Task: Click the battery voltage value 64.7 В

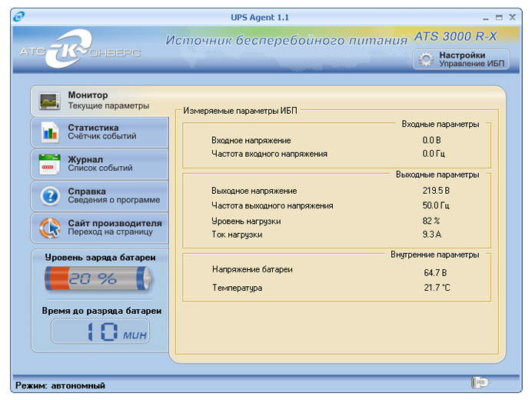Action: pyautogui.click(x=435, y=272)
